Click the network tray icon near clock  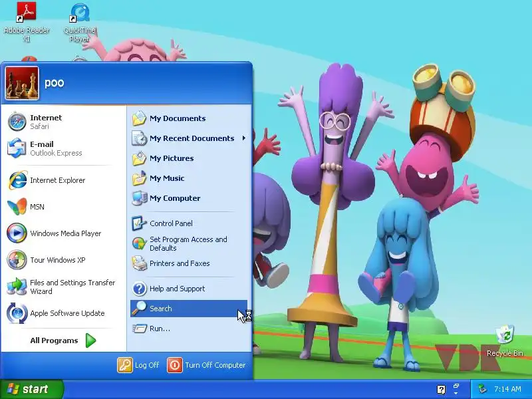482,389
